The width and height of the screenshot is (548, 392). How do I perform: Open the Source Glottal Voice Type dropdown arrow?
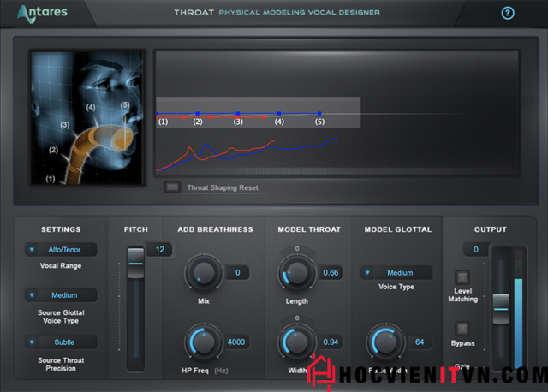32,295
